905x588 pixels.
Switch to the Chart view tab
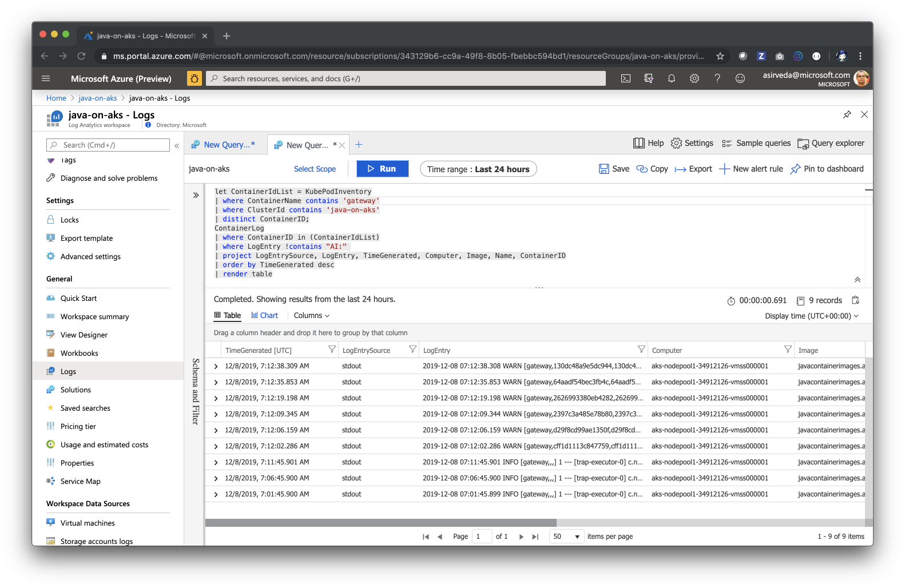tap(264, 315)
